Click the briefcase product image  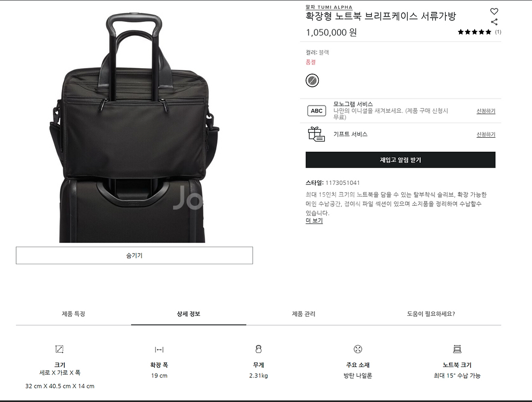[x=134, y=128]
